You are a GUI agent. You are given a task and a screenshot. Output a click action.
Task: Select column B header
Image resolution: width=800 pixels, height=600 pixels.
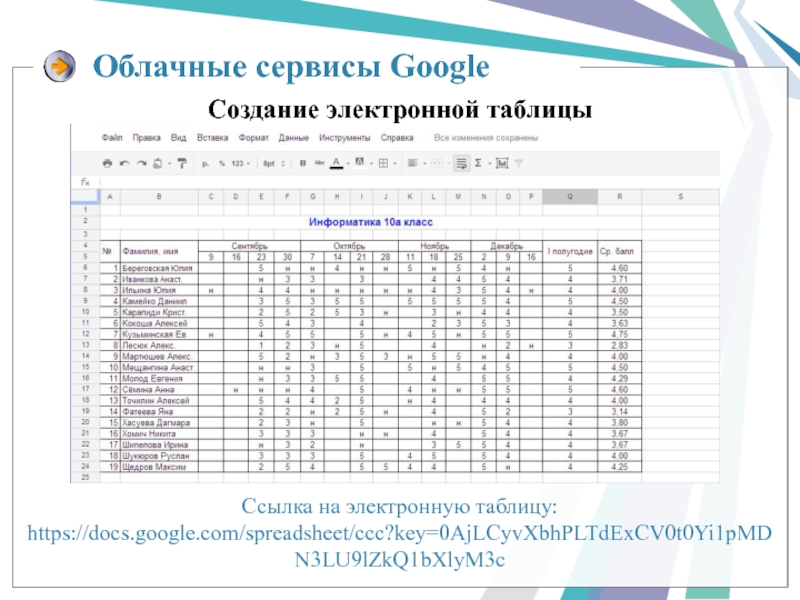pos(159,196)
